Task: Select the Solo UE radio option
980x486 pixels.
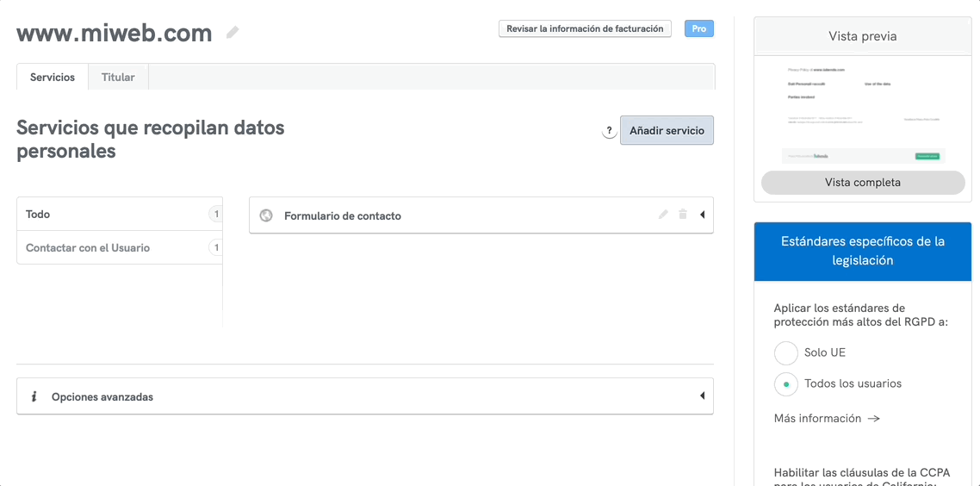Action: pos(786,352)
